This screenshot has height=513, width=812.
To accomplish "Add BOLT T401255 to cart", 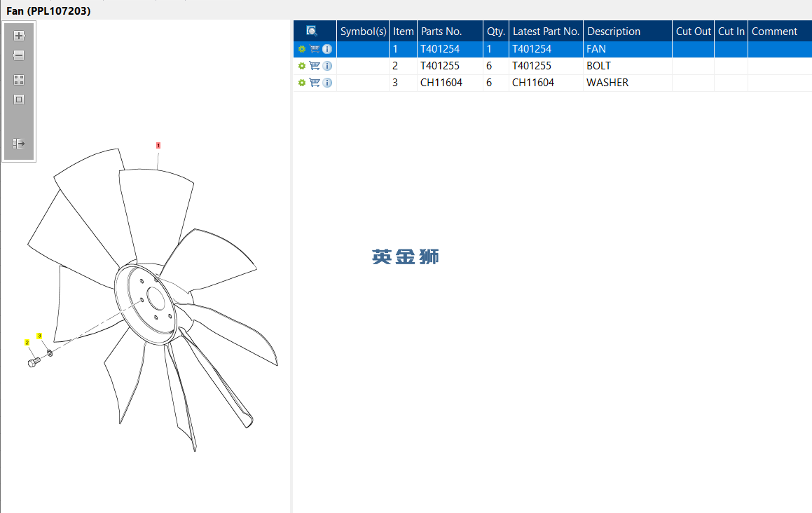I will [x=315, y=66].
